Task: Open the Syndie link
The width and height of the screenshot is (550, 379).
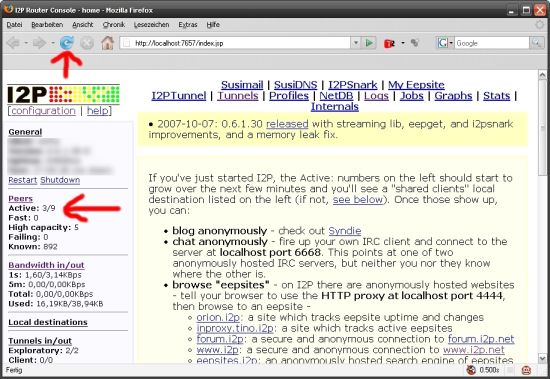Action: pyautogui.click(x=344, y=231)
